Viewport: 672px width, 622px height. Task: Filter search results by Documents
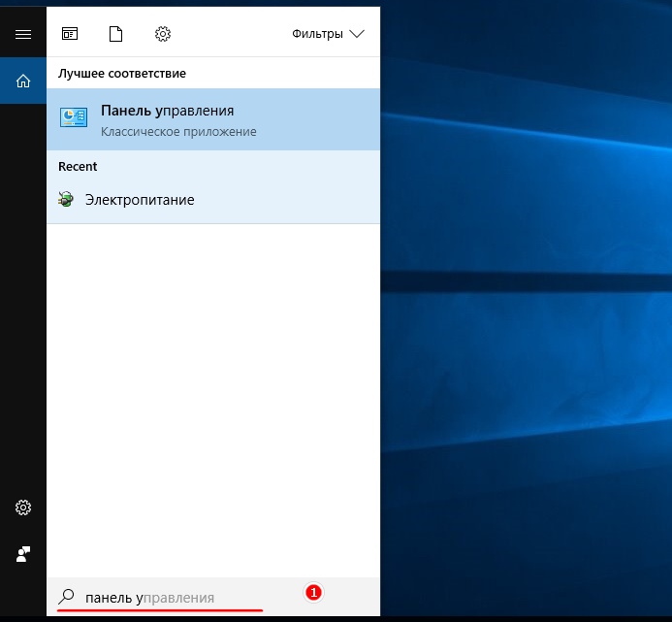point(115,34)
